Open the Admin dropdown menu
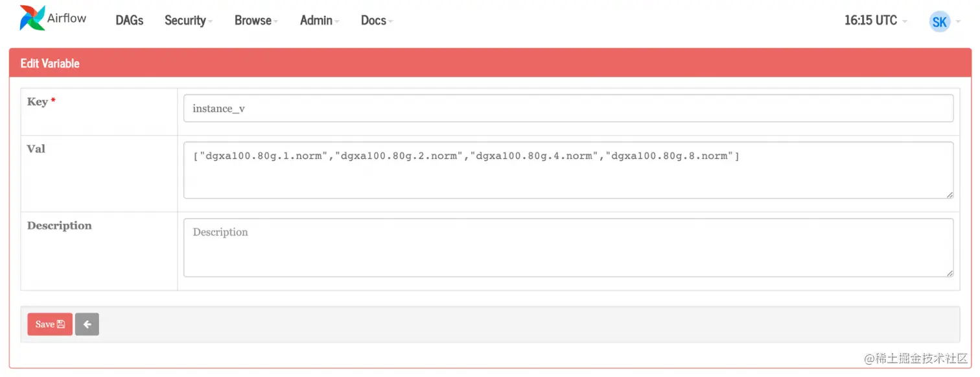This screenshot has width=980, height=377. coord(316,20)
